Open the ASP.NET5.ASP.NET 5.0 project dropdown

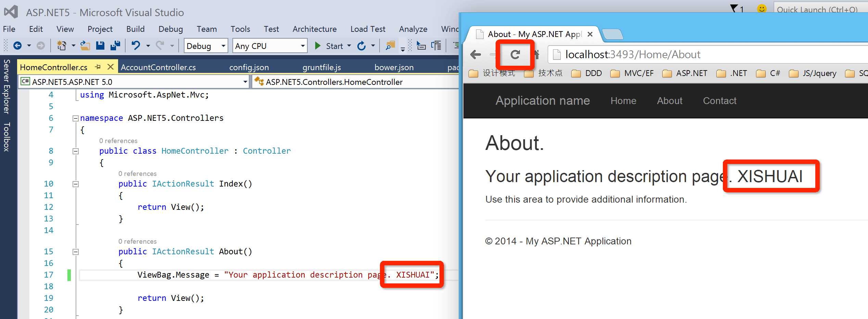pos(133,82)
